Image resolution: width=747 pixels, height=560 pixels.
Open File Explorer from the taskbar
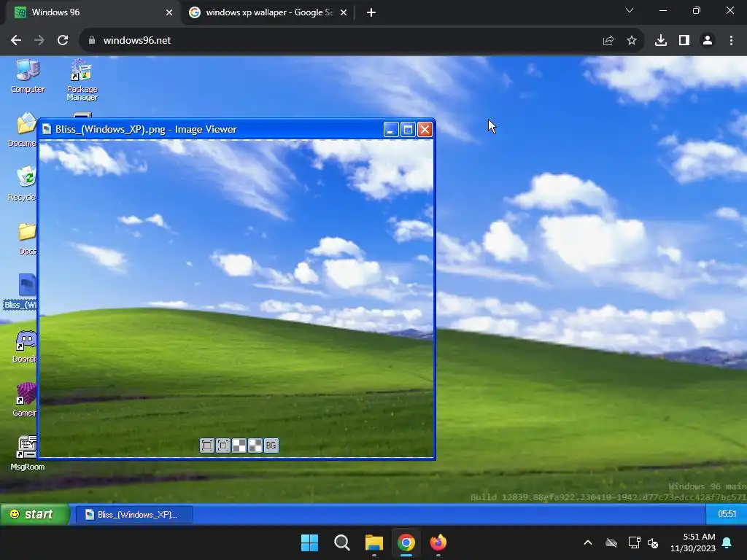pyautogui.click(x=374, y=542)
